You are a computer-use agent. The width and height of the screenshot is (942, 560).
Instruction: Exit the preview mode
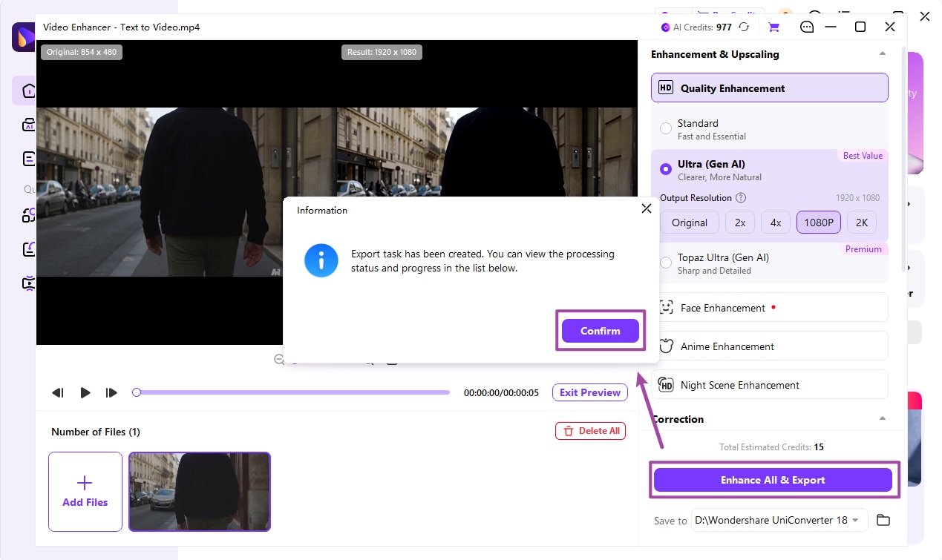coord(590,392)
